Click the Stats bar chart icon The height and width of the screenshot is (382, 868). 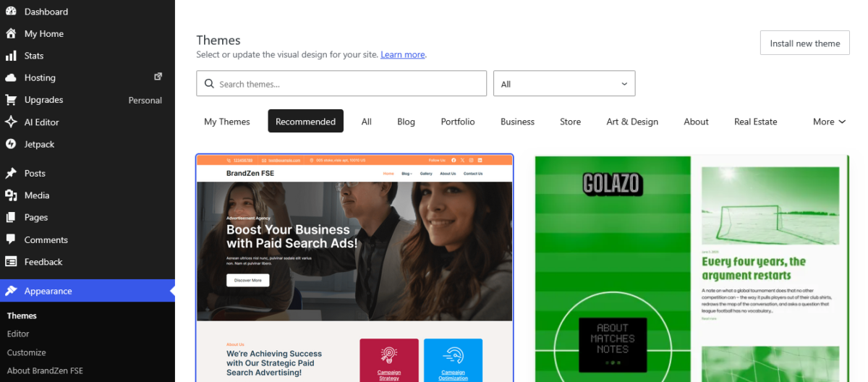pos(11,56)
